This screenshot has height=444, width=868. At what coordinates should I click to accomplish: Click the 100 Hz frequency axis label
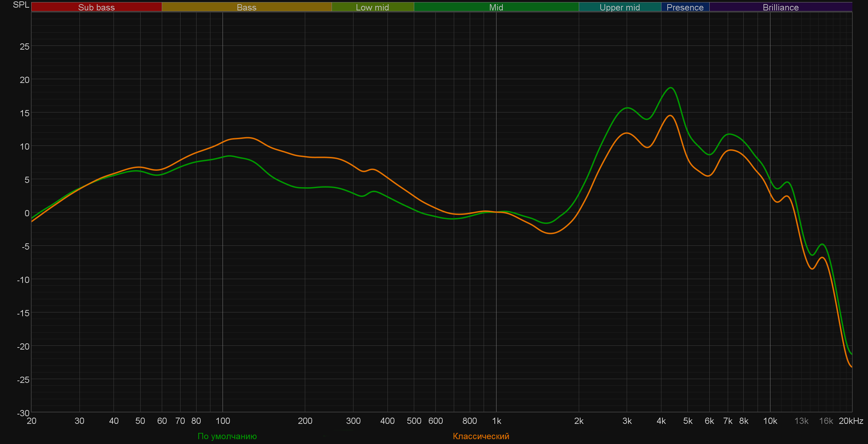click(223, 421)
